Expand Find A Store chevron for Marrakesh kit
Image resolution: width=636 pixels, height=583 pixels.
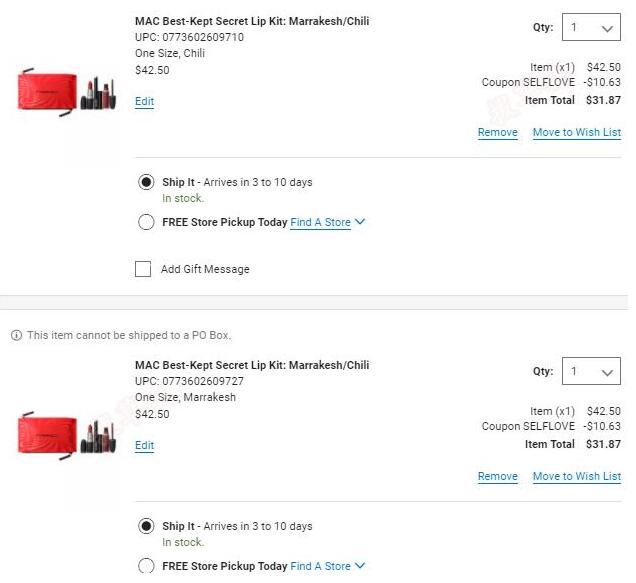point(360,566)
